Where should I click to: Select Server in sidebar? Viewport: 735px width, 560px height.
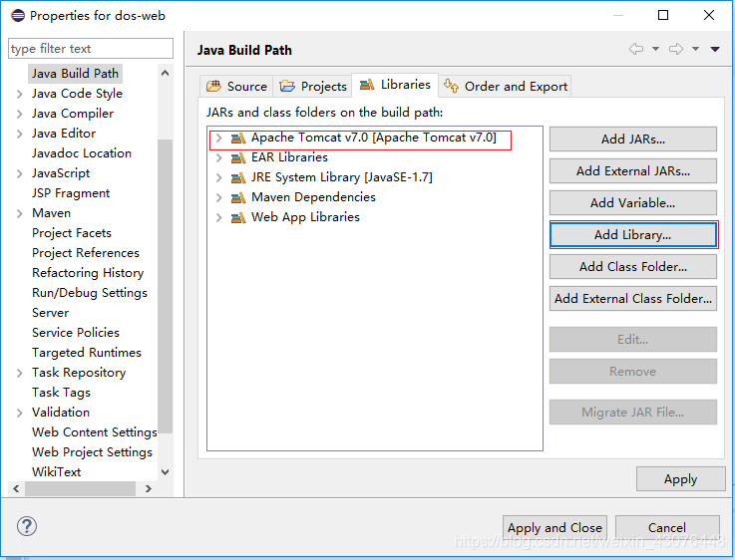(x=50, y=312)
